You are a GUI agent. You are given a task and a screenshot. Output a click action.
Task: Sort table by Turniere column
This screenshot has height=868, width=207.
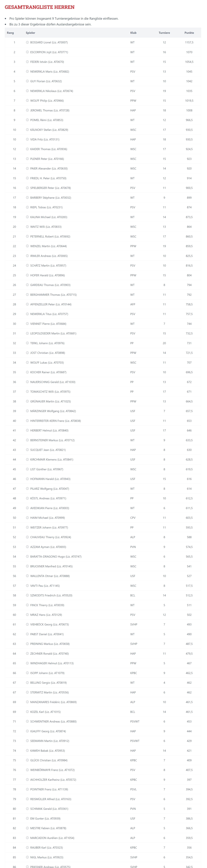click(x=164, y=33)
